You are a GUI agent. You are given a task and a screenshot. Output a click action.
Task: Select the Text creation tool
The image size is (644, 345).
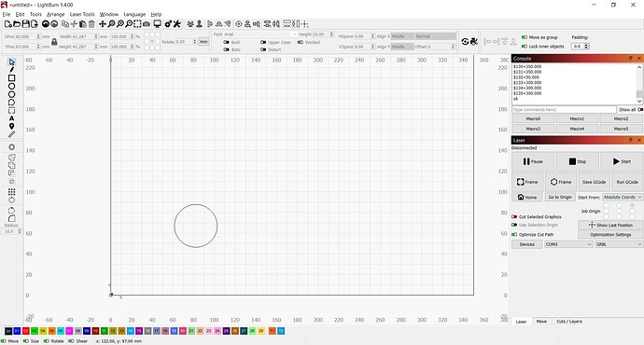pyautogui.click(x=11, y=118)
